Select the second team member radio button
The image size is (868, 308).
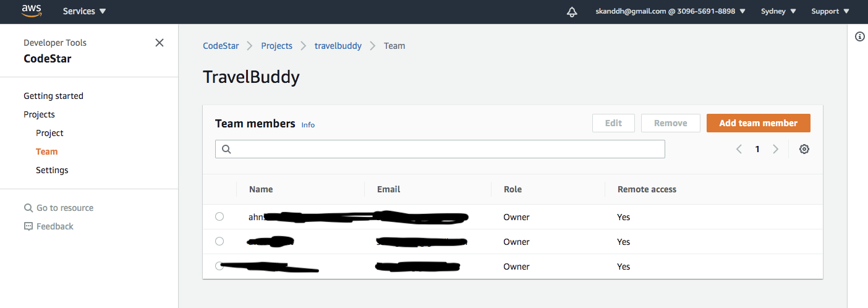(219, 241)
